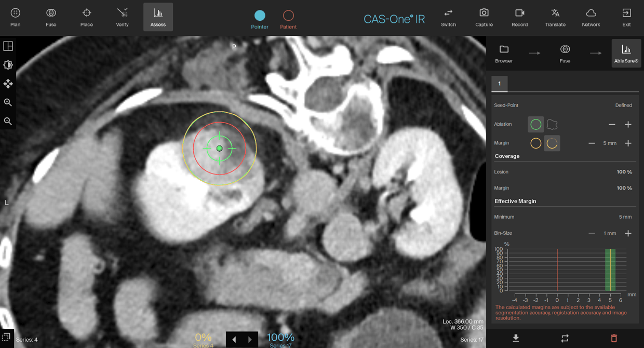This screenshot has height=348, width=644.
Task: Select the Patient mode
Action: point(288,19)
